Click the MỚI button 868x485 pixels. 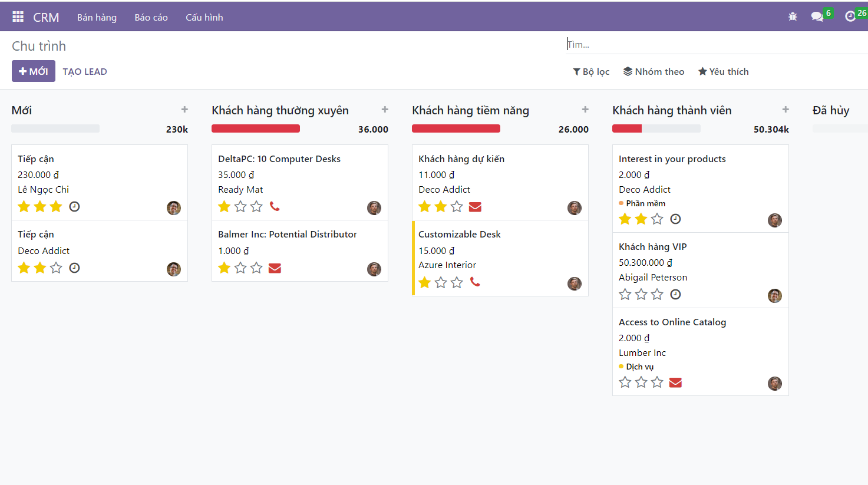34,71
